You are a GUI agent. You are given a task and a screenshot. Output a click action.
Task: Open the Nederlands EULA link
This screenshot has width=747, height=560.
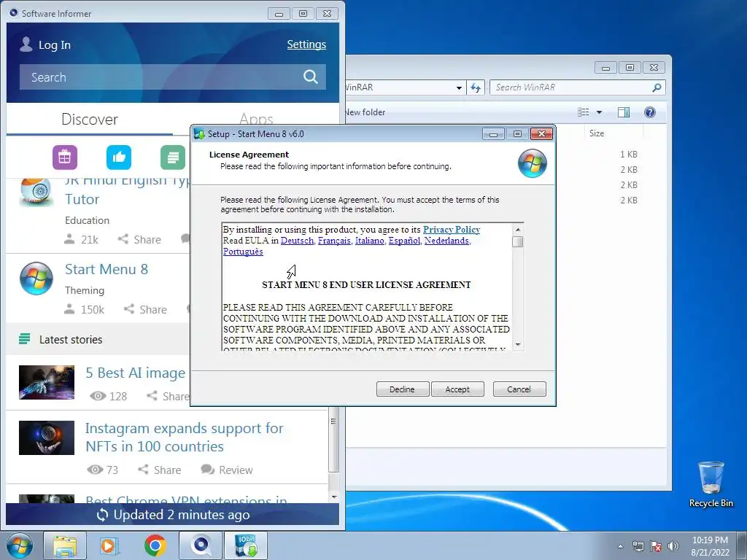[x=447, y=241]
